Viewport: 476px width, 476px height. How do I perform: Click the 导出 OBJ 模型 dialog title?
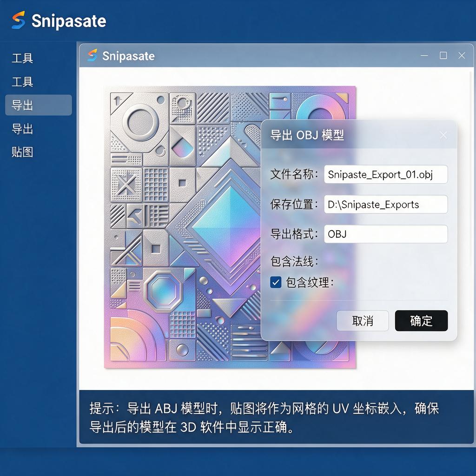(307, 135)
